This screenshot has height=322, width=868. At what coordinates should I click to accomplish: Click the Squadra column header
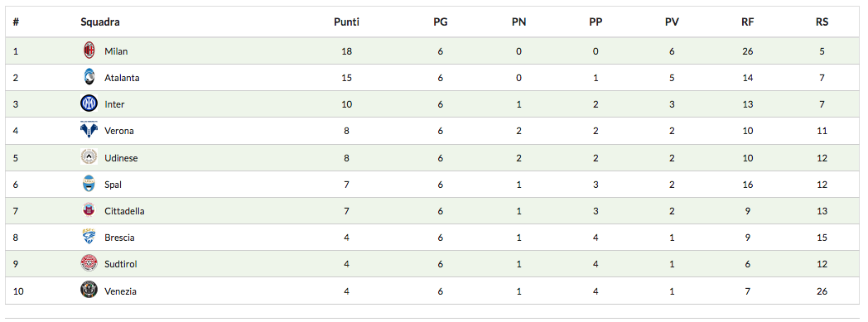point(100,22)
